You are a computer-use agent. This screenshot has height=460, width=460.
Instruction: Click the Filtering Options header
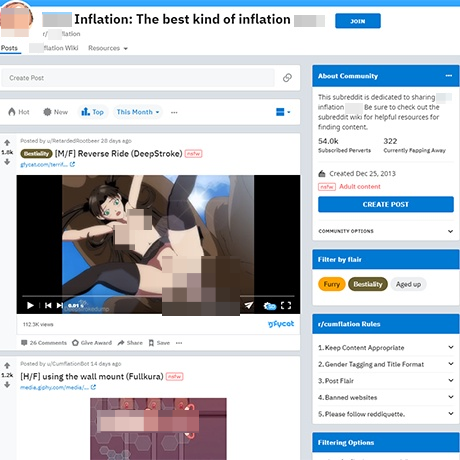coord(386,442)
